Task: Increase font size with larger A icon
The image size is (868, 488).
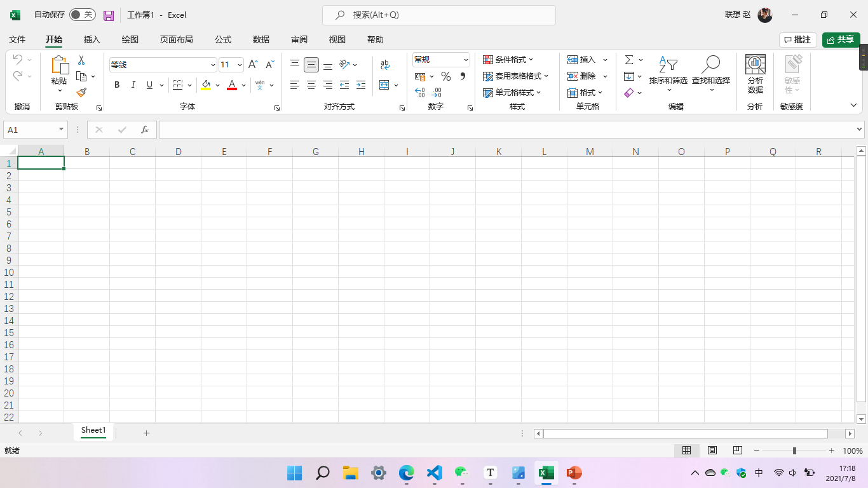Action: tap(253, 64)
